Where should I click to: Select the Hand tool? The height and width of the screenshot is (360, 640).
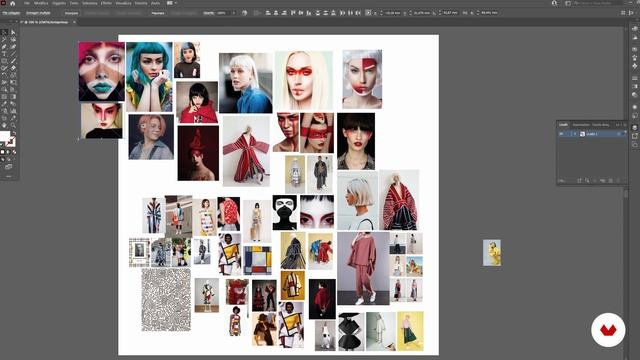pos(4,125)
